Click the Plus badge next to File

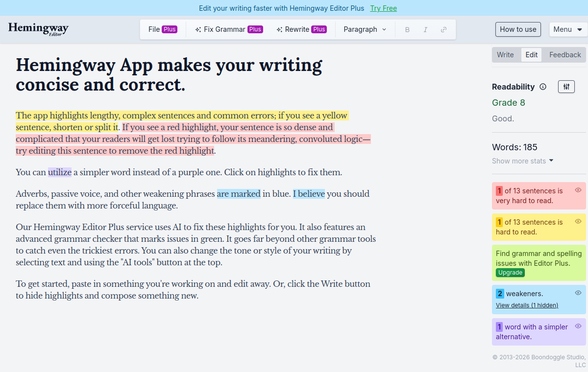tap(170, 29)
